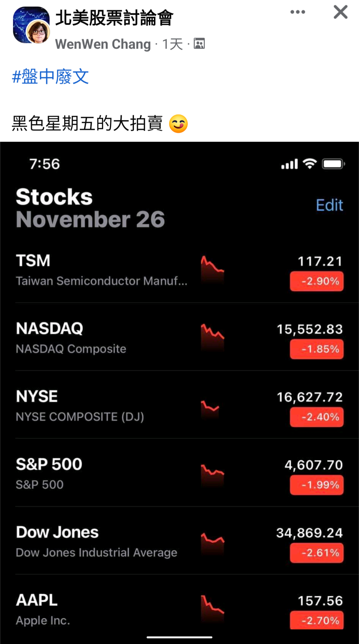Open the NASDAQ Composite row
Viewport: 359px width, 644px height.
[x=179, y=337]
